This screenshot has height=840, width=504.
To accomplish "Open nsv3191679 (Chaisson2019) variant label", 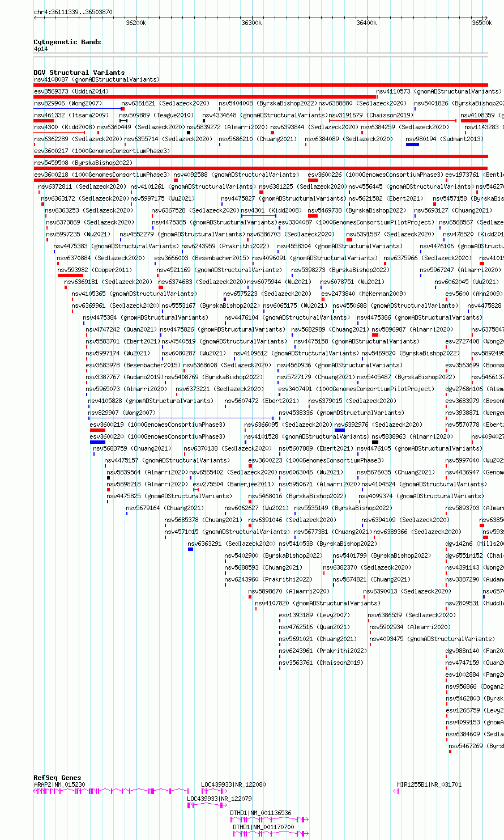I will (x=371, y=115).
